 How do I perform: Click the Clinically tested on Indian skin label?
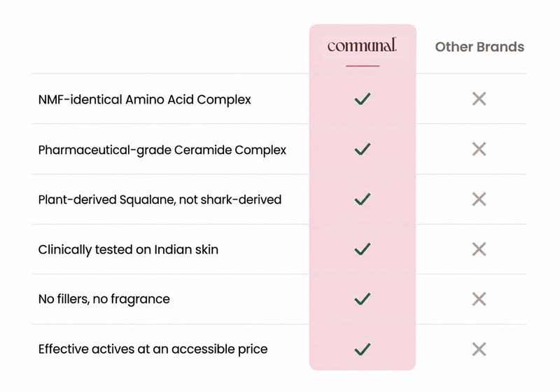coord(128,250)
